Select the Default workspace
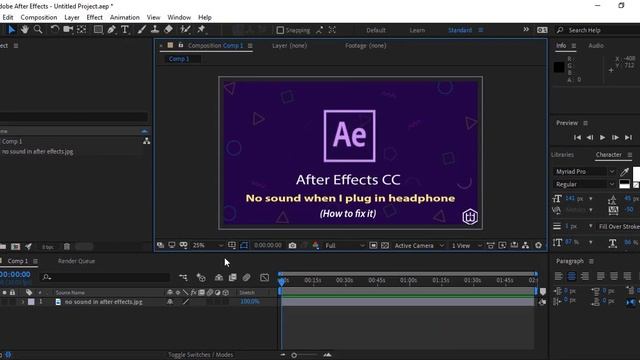 point(376,30)
